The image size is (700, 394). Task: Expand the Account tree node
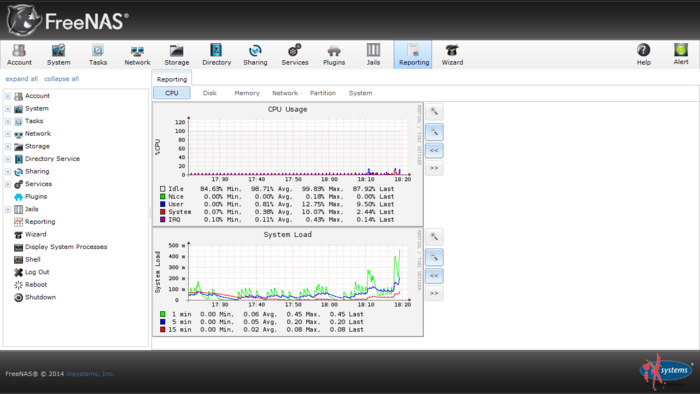(8, 96)
